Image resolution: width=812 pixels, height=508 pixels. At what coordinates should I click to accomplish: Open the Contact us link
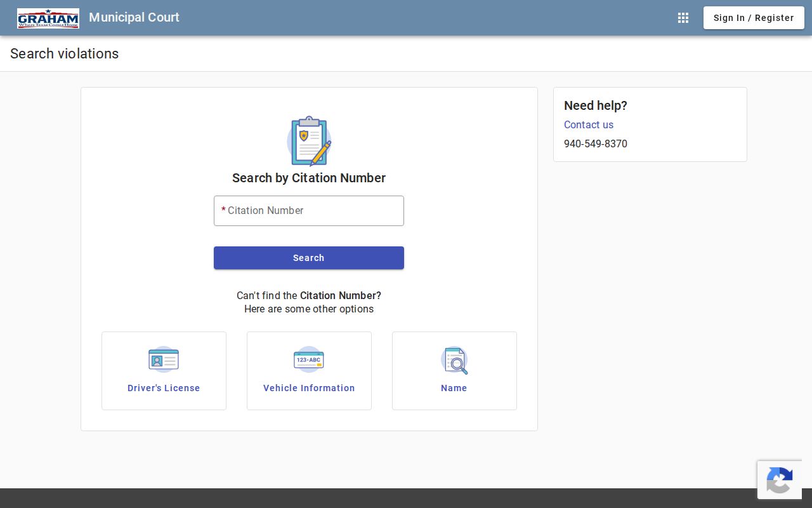589,124
